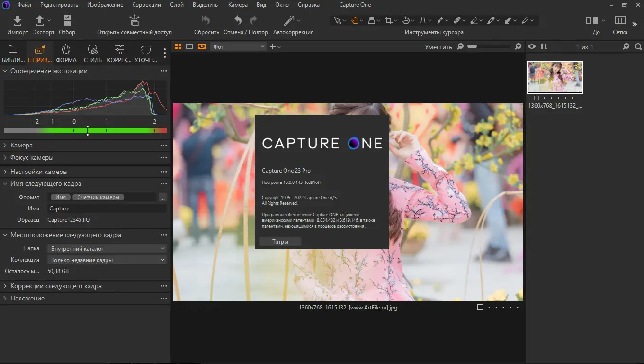Toggle the browser eye visibility icon
The height and width of the screenshot is (364, 644).
tap(532, 46)
